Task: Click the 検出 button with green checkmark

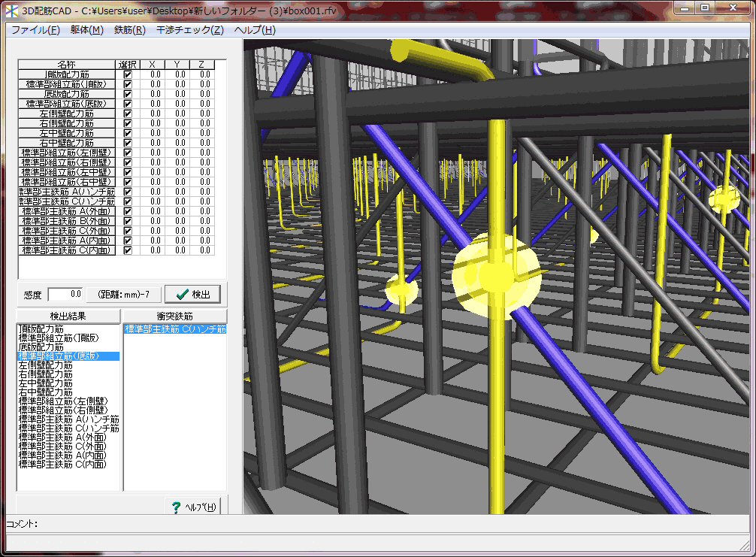Action: point(192,294)
